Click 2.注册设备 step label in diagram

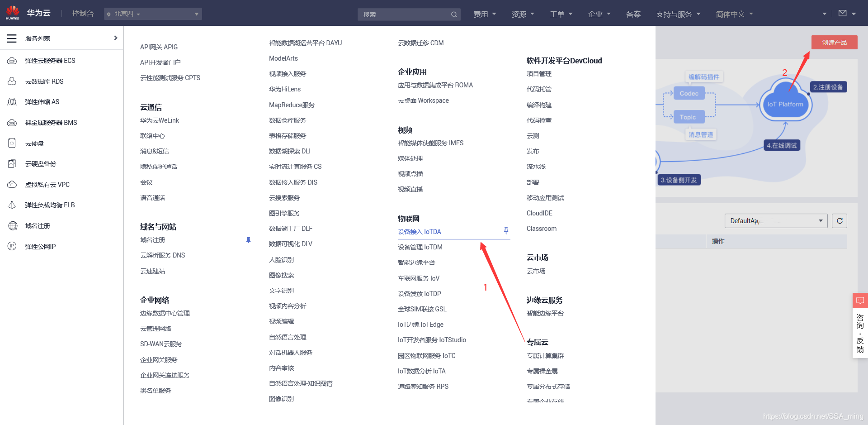[828, 87]
